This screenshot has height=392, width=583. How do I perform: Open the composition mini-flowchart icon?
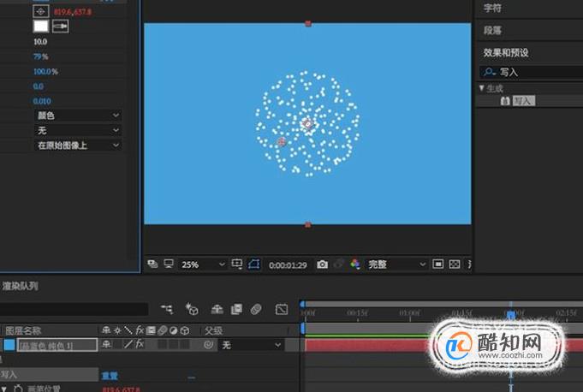point(167,309)
